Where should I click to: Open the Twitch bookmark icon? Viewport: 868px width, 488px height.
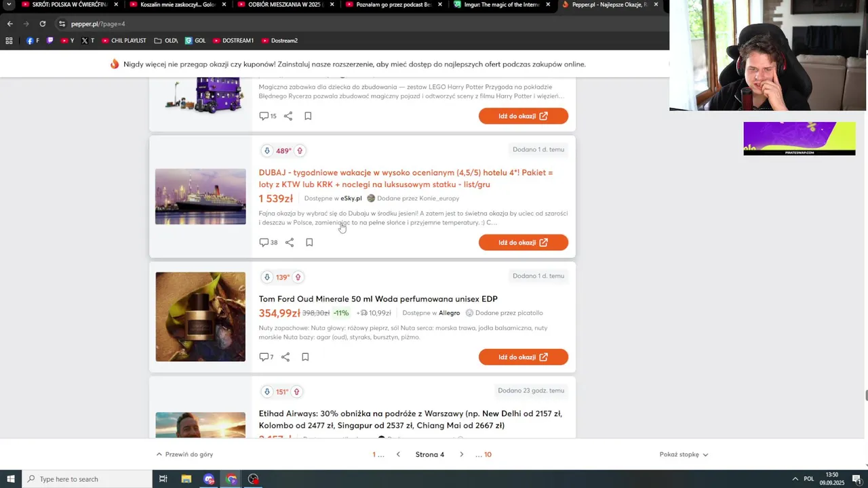coord(50,41)
